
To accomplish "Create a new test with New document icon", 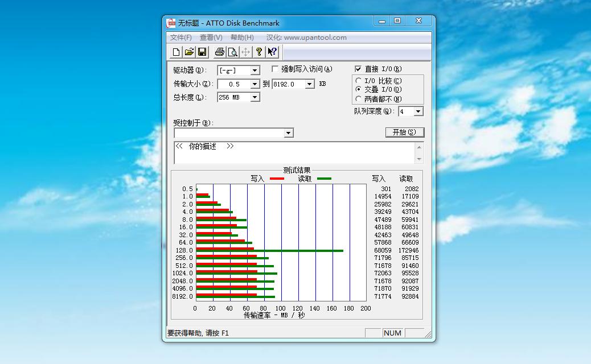I will pyautogui.click(x=177, y=52).
